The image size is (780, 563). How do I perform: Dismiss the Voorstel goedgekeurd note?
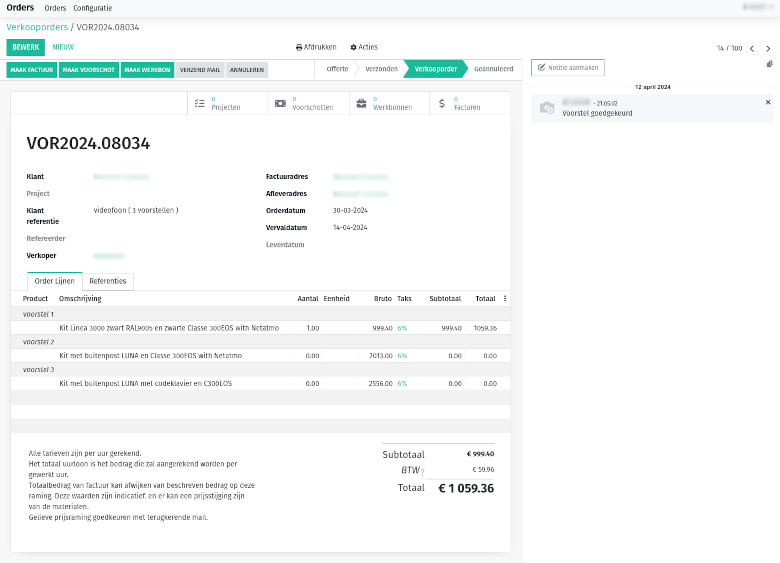pyautogui.click(x=768, y=102)
